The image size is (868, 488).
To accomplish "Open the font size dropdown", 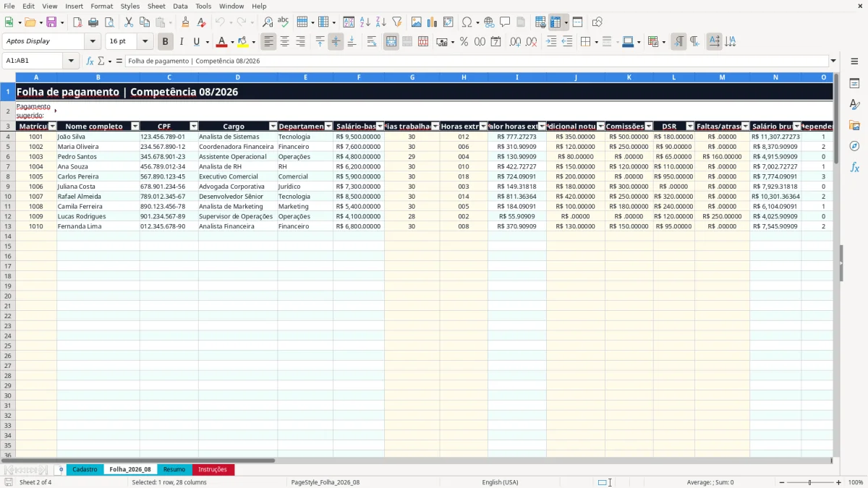I will coord(145,42).
